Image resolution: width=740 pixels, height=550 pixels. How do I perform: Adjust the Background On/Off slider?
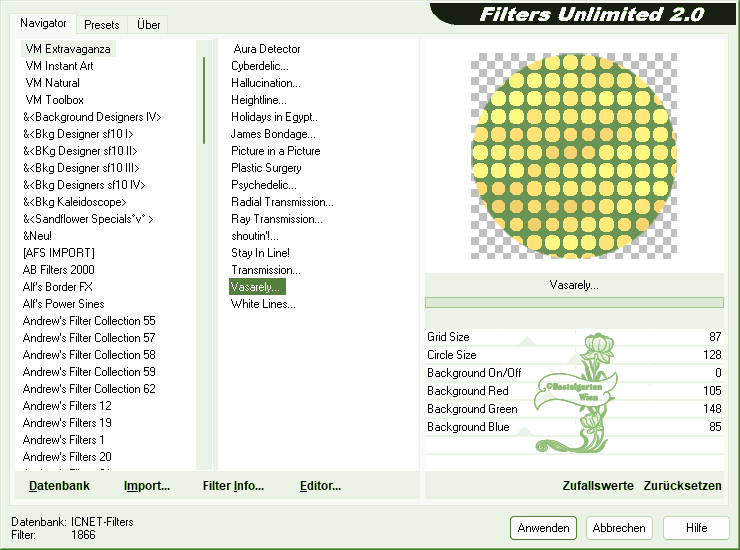(x=574, y=372)
